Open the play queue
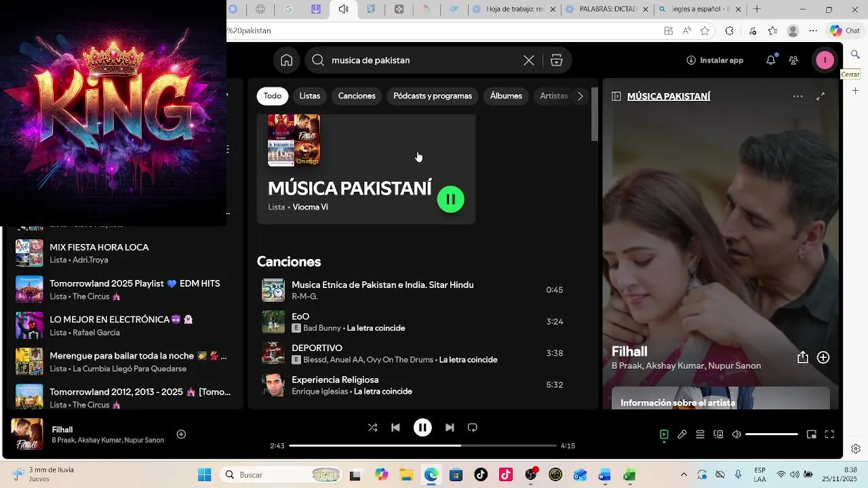868x488 pixels. tap(701, 434)
